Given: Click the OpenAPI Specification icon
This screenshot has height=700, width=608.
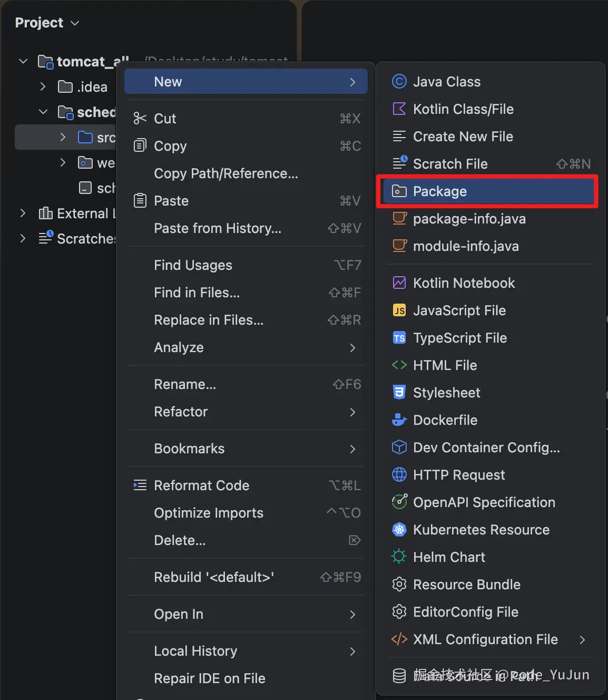Looking at the screenshot, I should 399,502.
